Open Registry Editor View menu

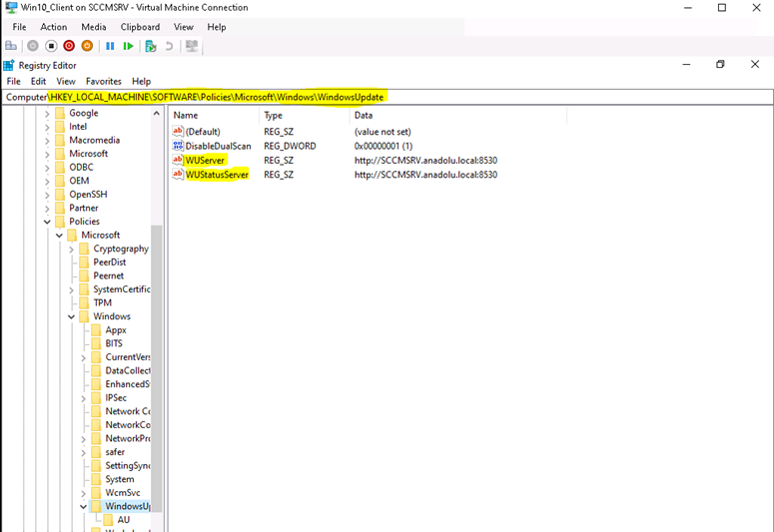point(66,82)
